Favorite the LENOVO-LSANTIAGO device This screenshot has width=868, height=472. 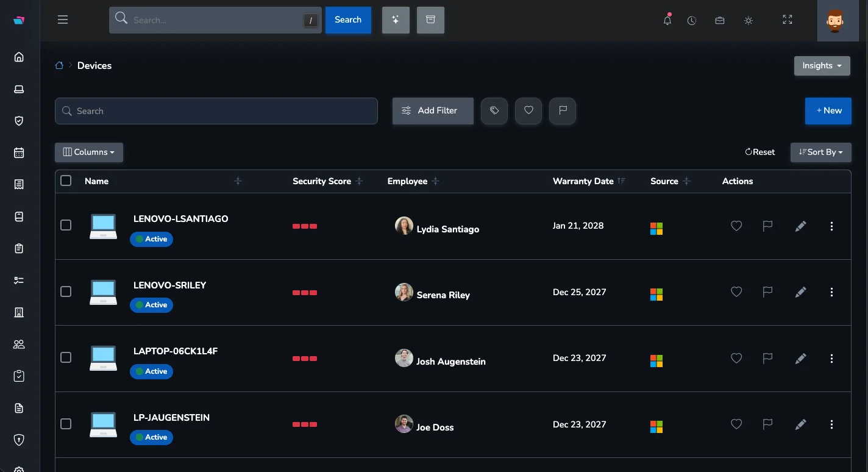[736, 226]
